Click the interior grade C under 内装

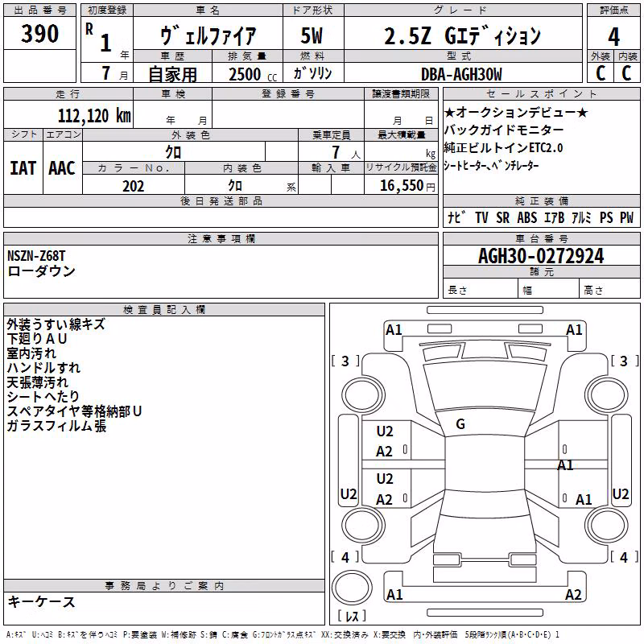pos(626,73)
